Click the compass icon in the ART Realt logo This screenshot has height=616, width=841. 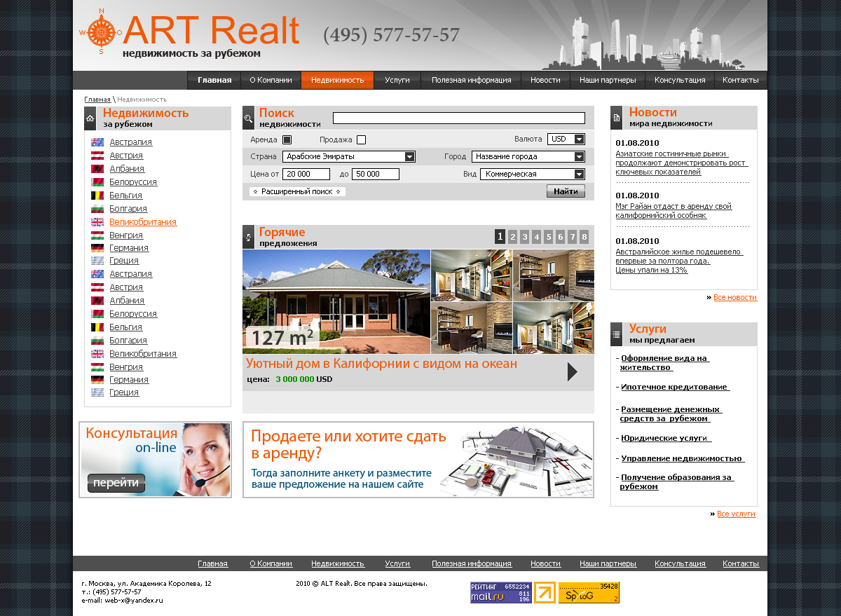102,32
